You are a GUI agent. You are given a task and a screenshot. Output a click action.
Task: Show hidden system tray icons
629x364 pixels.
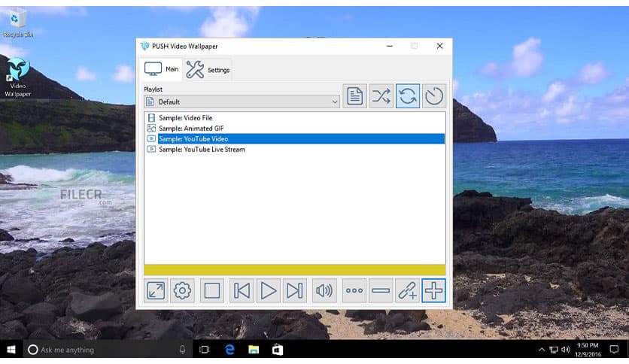[542, 350]
